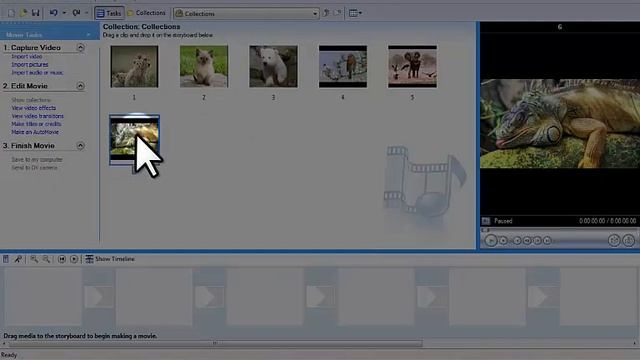Toggle the Tasks pane button
This screenshot has height=360, width=640.
click(109, 13)
